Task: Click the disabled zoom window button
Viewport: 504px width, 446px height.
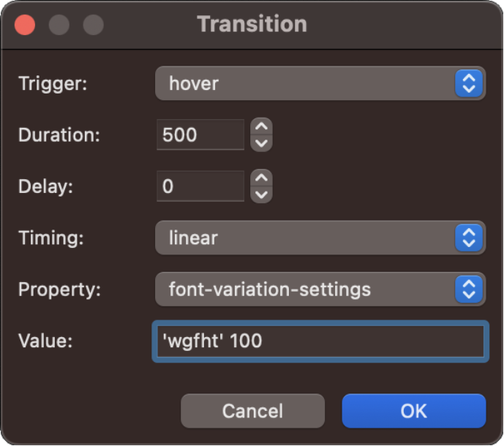Action: click(x=93, y=25)
